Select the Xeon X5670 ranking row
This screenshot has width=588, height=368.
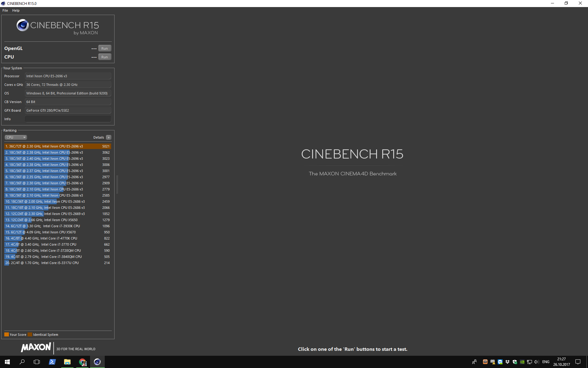pos(58,232)
